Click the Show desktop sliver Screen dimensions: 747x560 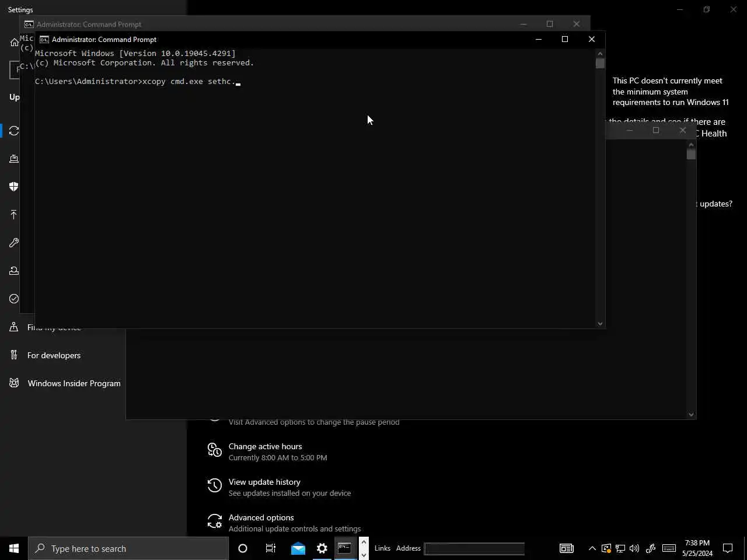pyautogui.click(x=745, y=548)
